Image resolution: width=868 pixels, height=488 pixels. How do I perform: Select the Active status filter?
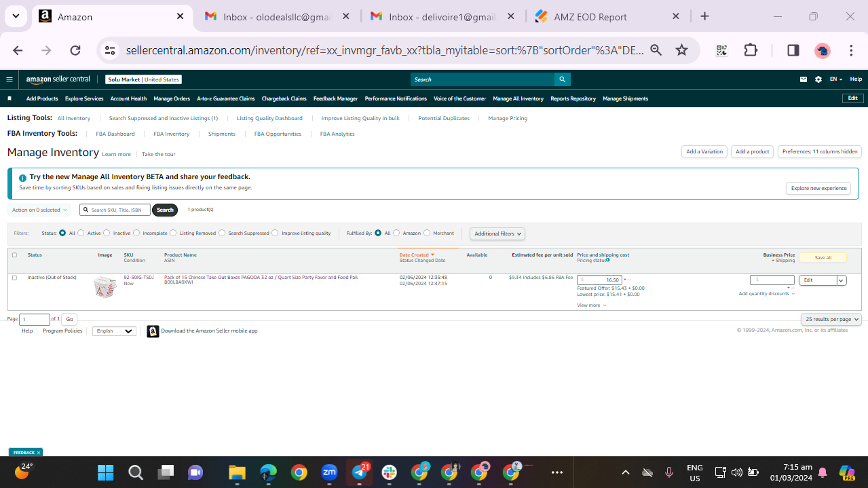click(x=81, y=233)
